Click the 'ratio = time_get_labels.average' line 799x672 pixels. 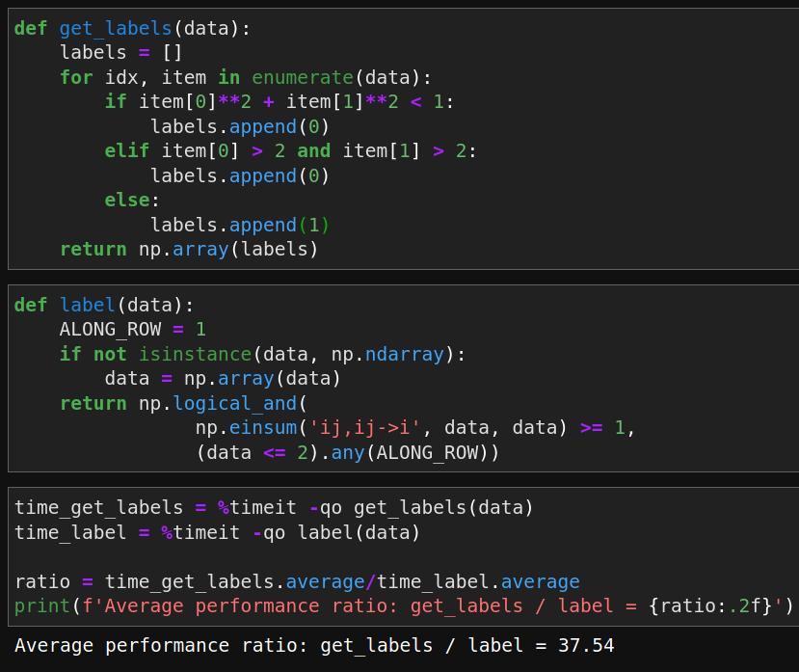[297, 581]
